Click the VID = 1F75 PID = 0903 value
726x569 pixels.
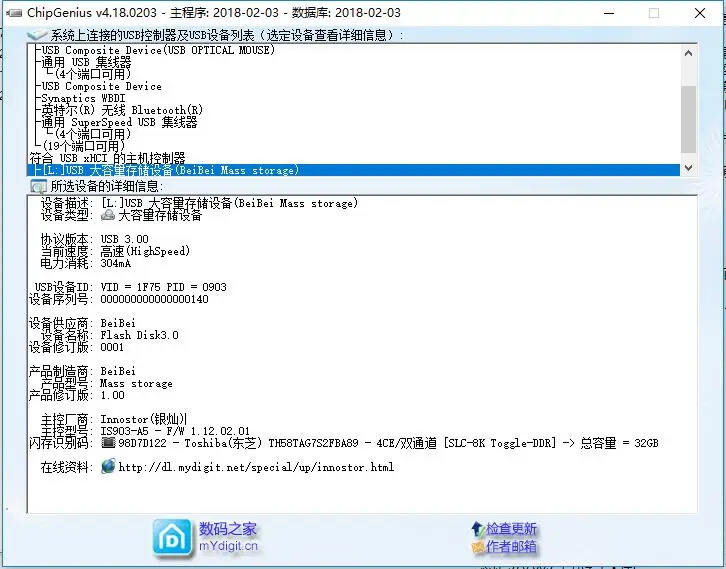[x=163, y=287]
